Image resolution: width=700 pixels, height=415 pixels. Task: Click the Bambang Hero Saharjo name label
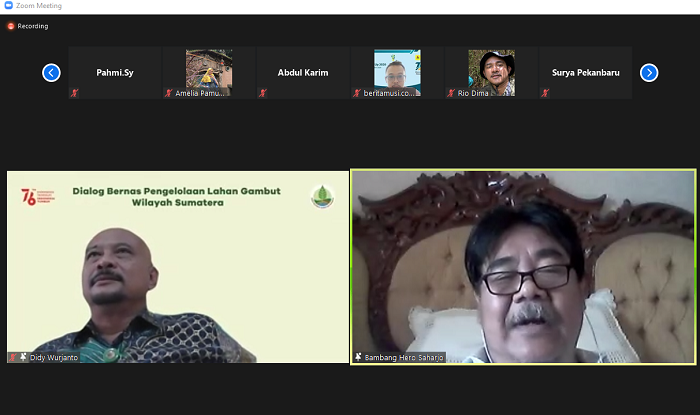point(404,357)
